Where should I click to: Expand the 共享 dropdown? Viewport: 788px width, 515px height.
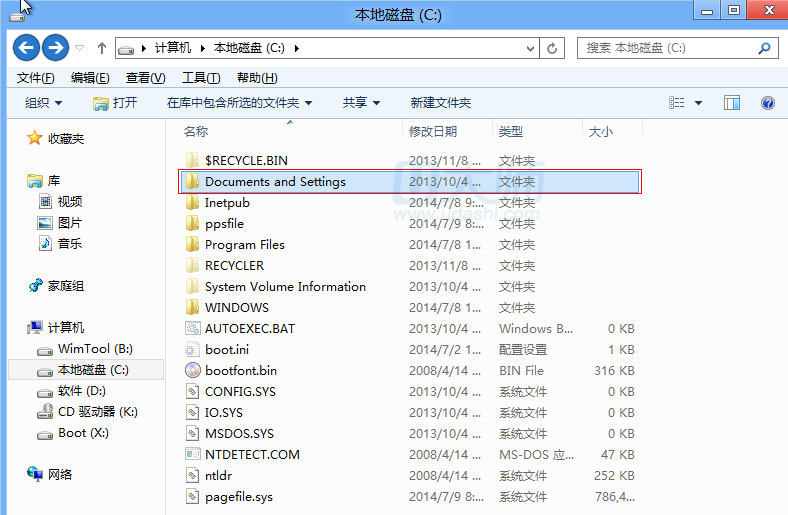pyautogui.click(x=361, y=103)
